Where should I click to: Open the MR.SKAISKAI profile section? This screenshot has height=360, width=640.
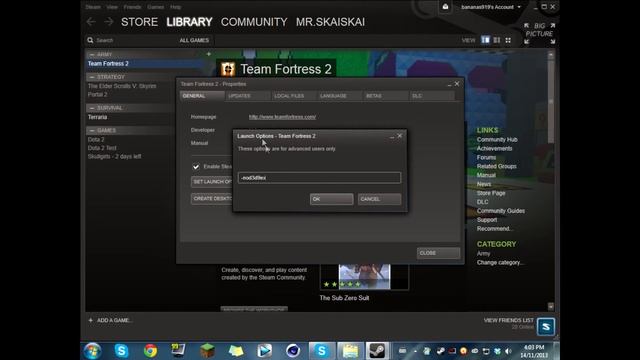coord(330,22)
